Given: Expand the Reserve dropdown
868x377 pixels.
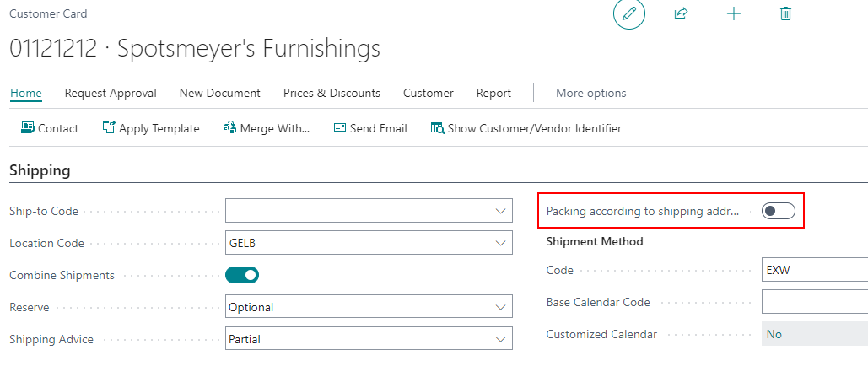Looking at the screenshot, I should pos(501,307).
